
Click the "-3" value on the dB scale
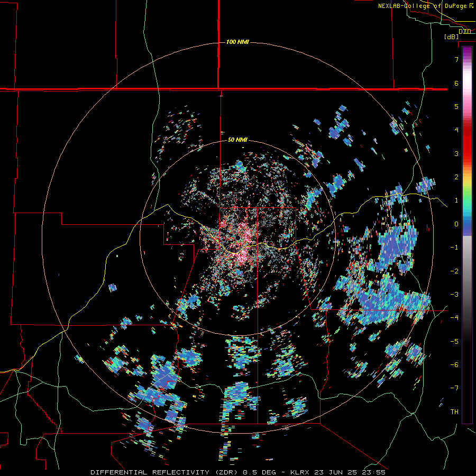pyautogui.click(x=454, y=294)
